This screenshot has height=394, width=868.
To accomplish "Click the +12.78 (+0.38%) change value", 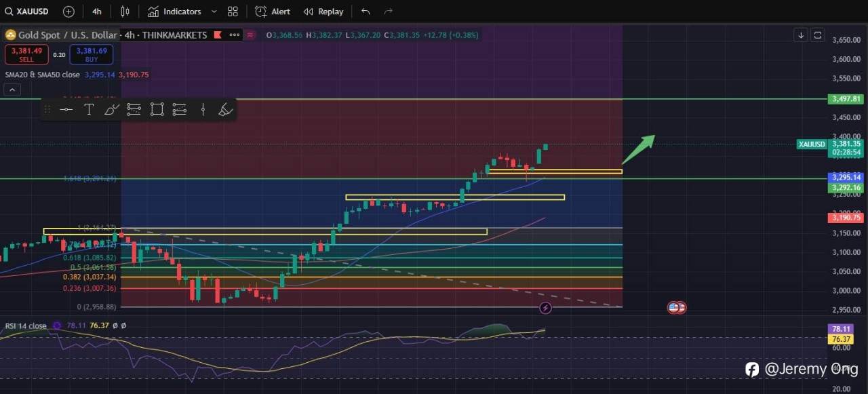I will pyautogui.click(x=450, y=35).
